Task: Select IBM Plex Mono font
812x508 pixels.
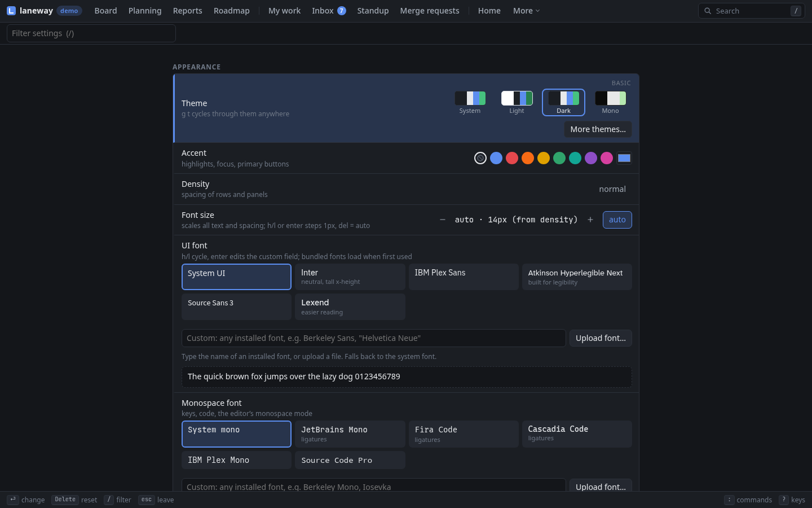Action: [236, 460]
